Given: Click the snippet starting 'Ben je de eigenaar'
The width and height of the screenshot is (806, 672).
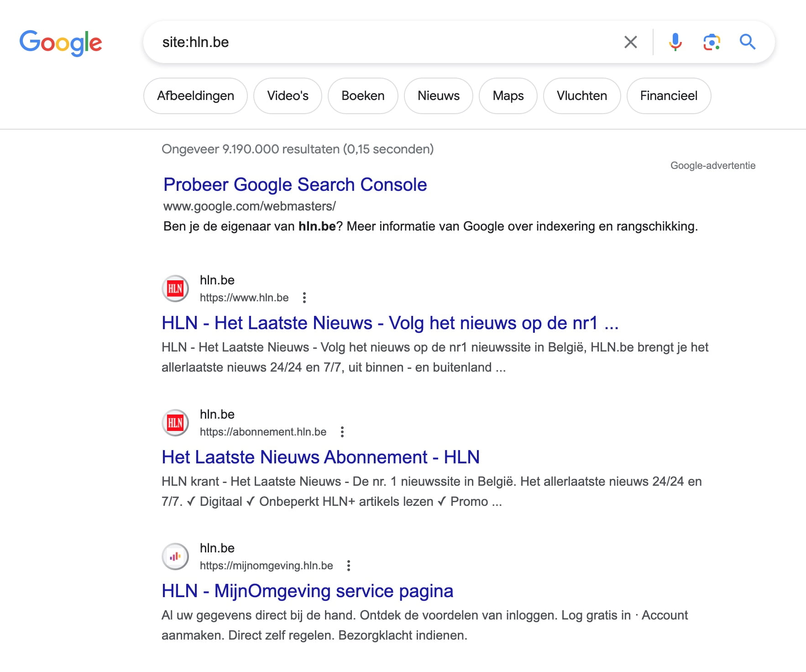Looking at the screenshot, I should (430, 226).
